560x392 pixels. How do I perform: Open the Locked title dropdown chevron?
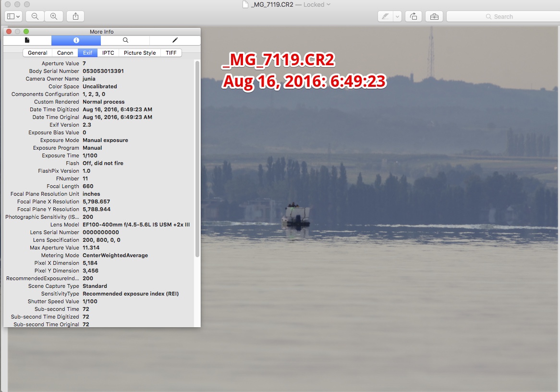tap(329, 5)
